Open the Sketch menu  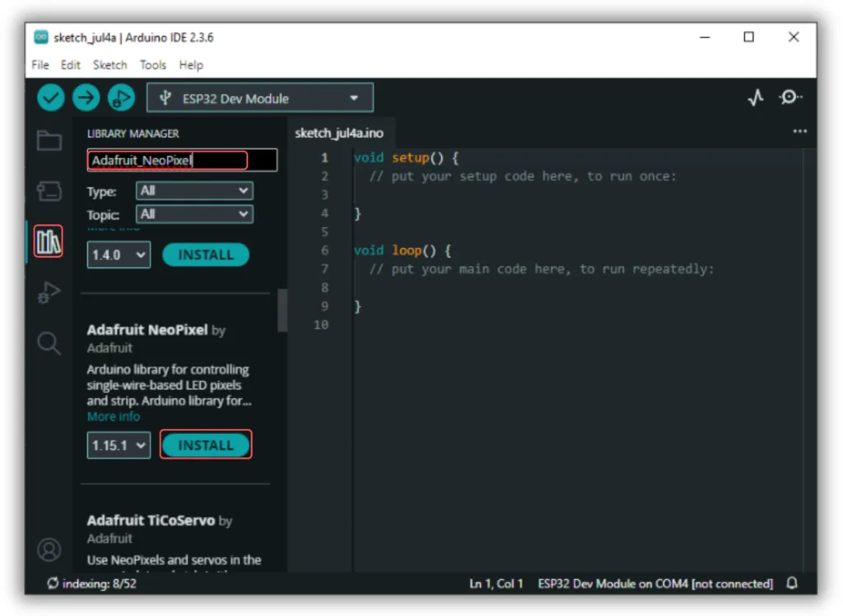109,65
